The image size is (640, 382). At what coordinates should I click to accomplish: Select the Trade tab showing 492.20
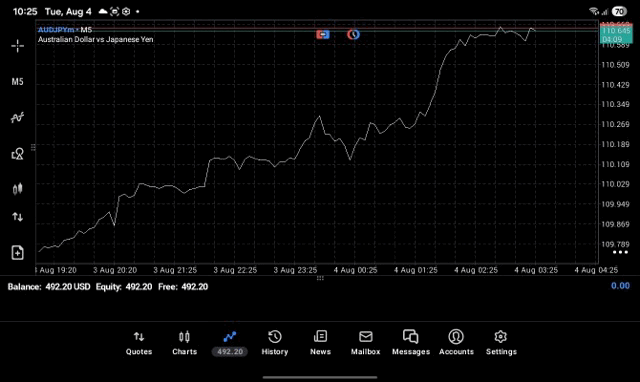pos(229,343)
